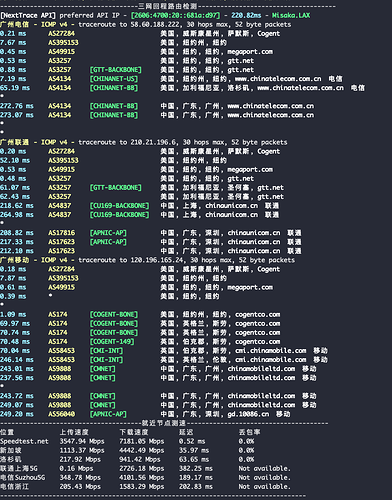Click the "上传速度" column header
Image resolution: width=392 pixels, height=500 pixels.
coord(74,432)
